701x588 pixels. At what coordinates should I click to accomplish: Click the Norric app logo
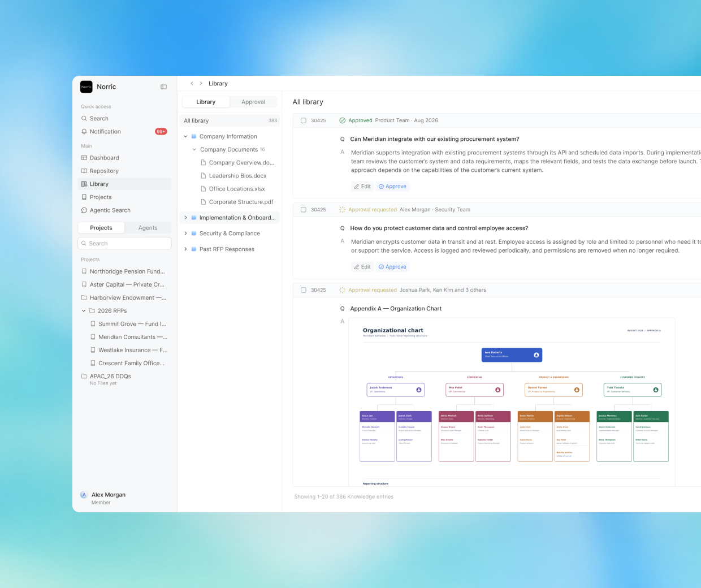pyautogui.click(x=86, y=87)
